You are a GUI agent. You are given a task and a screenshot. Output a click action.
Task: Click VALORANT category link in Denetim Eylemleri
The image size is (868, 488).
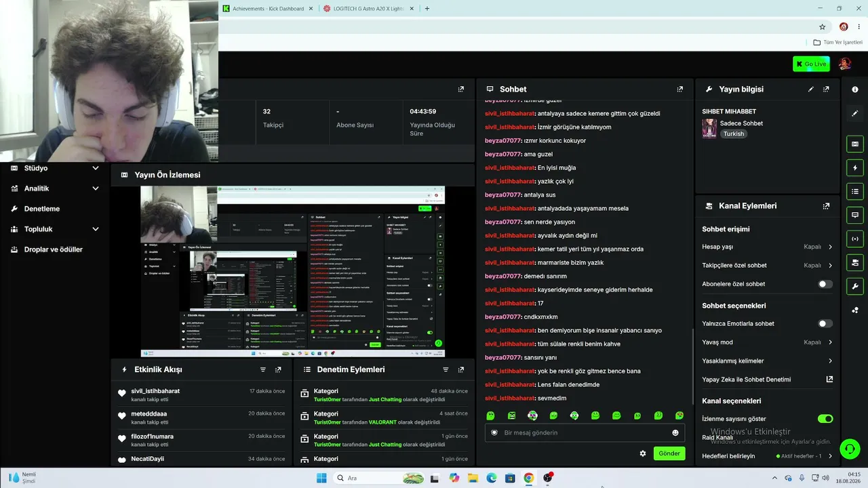[x=381, y=422]
